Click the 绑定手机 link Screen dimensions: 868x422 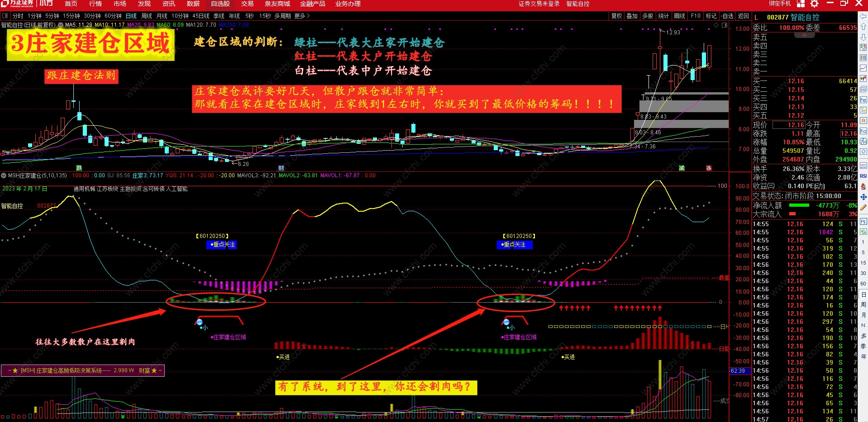point(780,4)
